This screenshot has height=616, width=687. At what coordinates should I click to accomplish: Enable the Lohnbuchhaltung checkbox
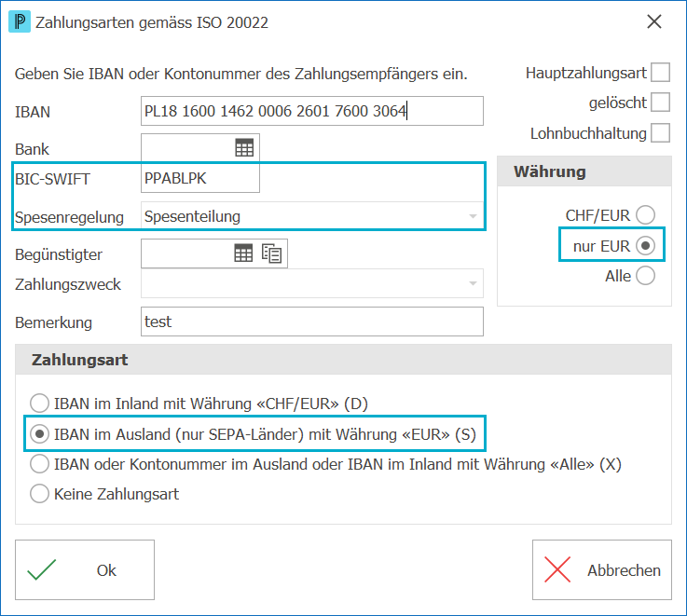(660, 132)
